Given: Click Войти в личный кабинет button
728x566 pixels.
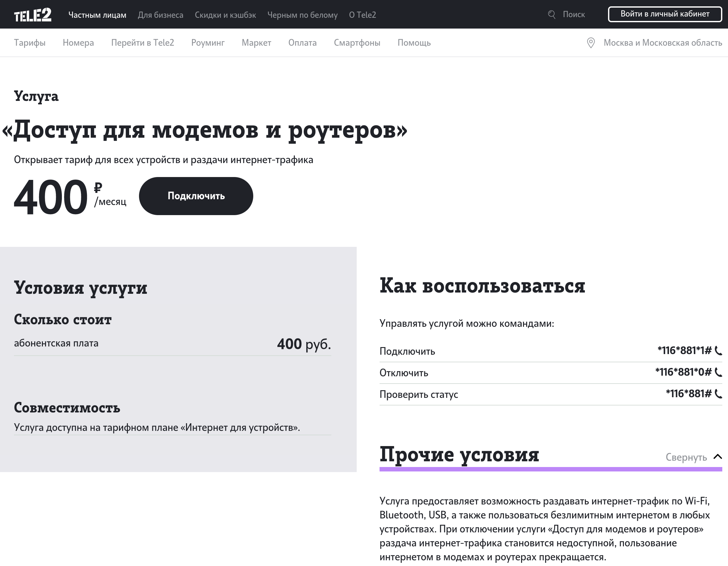Looking at the screenshot, I should point(665,14).
